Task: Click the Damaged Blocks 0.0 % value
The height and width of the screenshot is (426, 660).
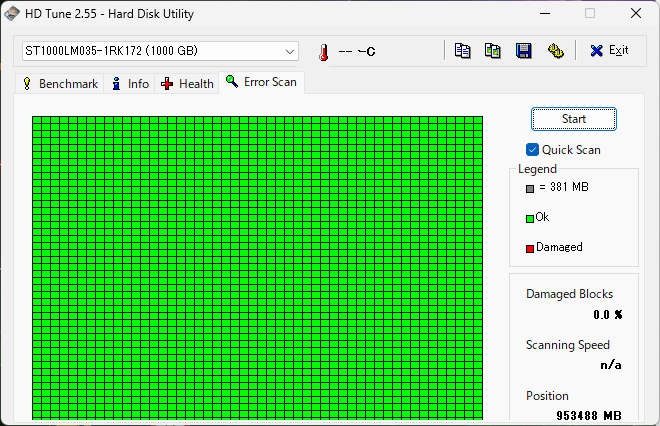Action: (x=608, y=315)
